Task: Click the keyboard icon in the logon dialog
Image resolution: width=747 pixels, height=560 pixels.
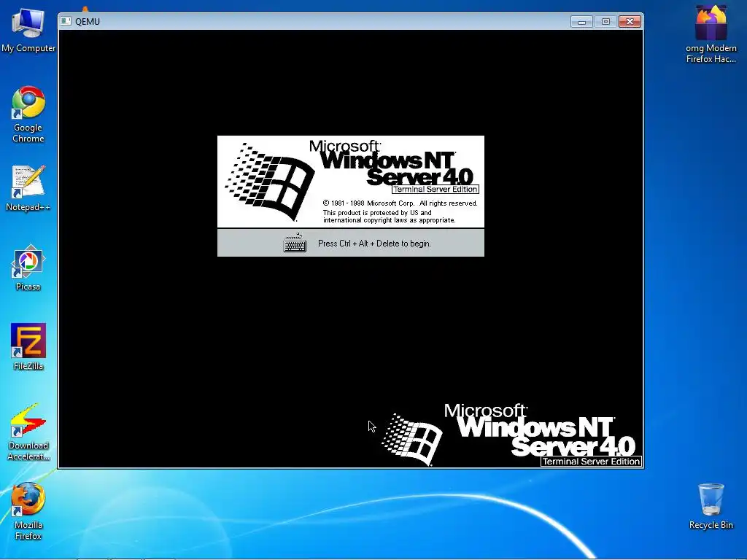Action: 295,243
